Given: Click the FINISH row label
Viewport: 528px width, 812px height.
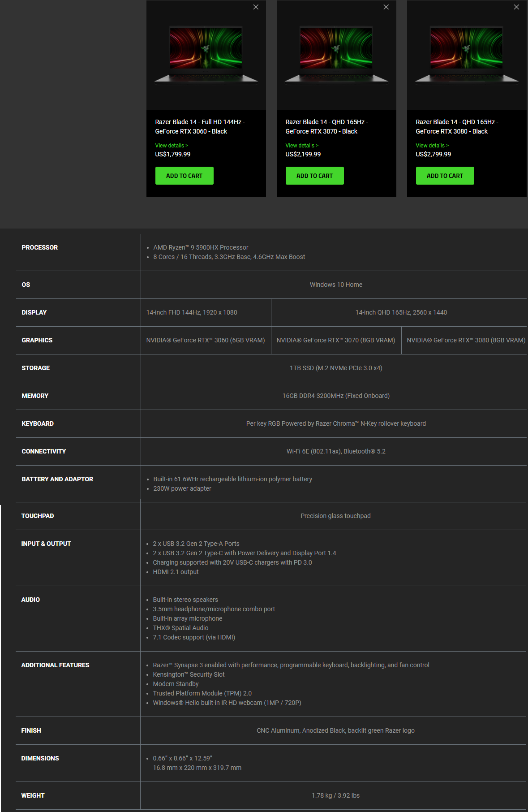Looking at the screenshot, I should pos(31,730).
